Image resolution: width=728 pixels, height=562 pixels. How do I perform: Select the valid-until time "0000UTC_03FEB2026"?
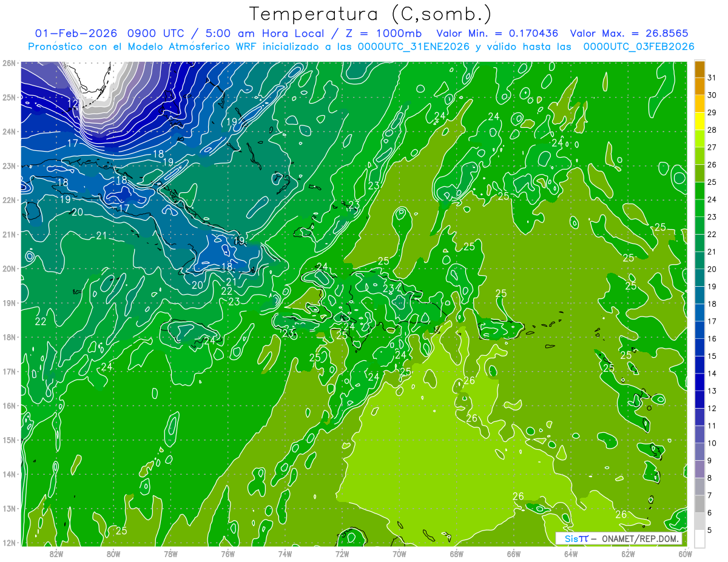tap(638, 47)
